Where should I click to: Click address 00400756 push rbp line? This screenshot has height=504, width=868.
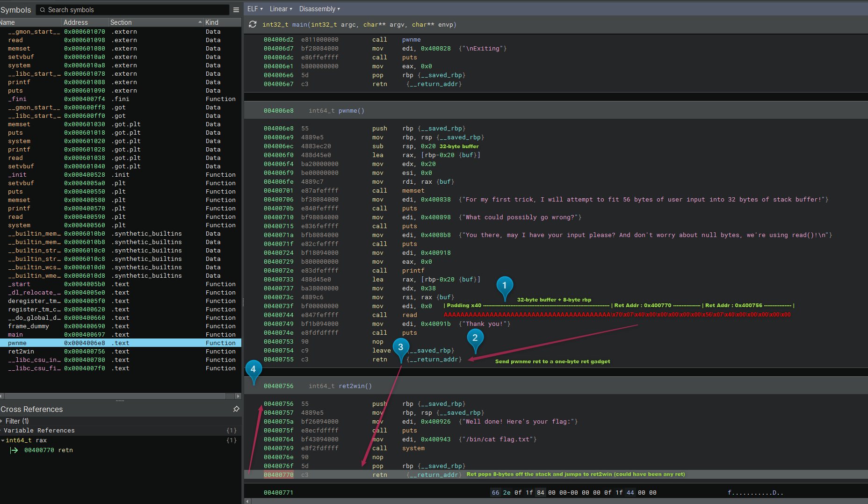278,404
